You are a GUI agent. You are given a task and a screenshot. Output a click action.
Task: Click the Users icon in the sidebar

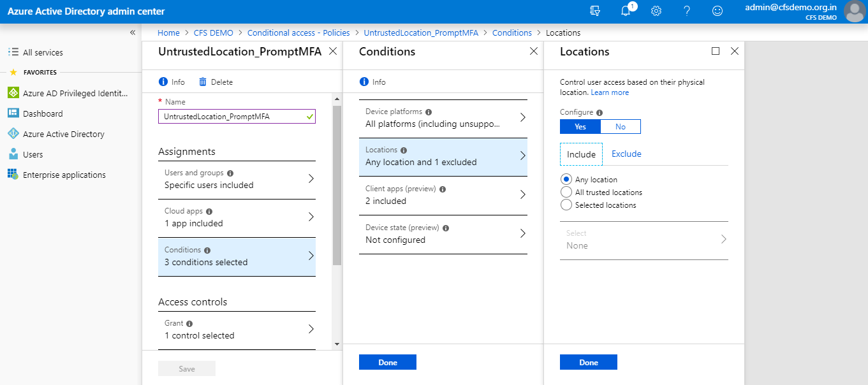[x=13, y=154]
